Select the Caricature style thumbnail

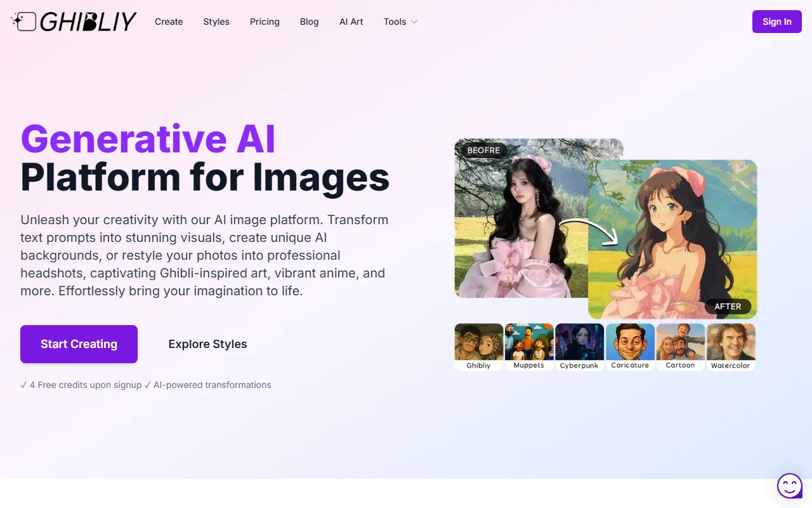tap(630, 343)
